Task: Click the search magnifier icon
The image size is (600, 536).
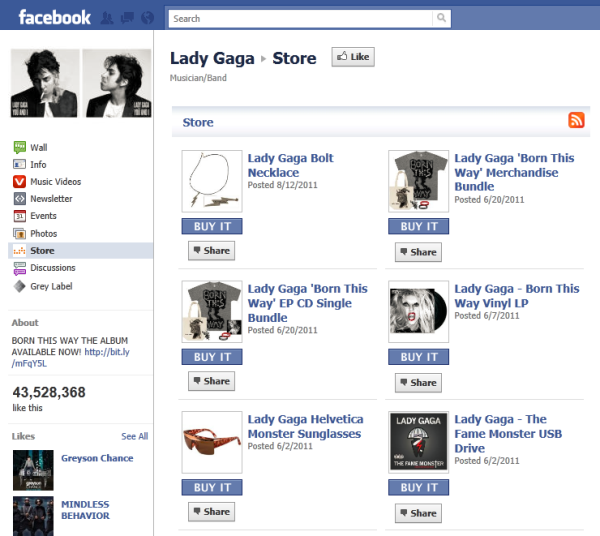Action: [441, 18]
